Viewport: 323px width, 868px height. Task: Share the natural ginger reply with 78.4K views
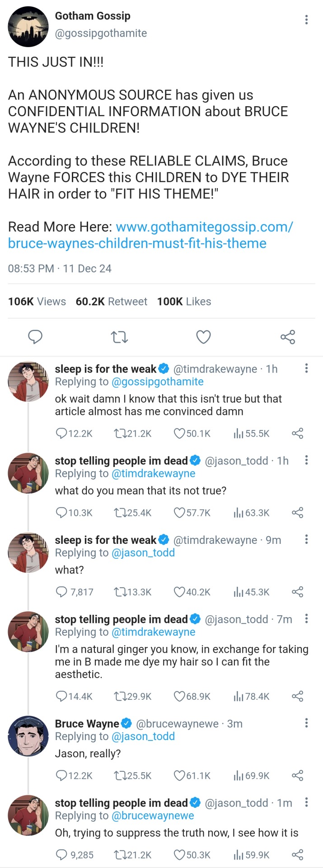[297, 696]
